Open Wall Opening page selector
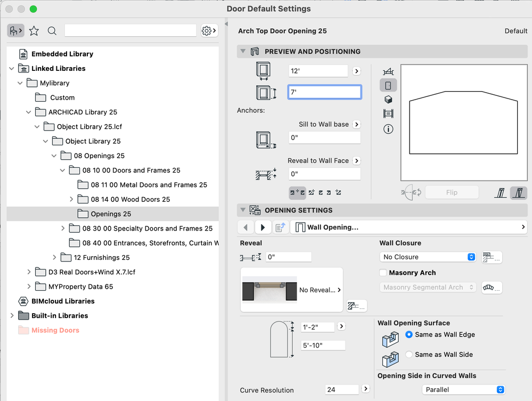 click(x=408, y=227)
